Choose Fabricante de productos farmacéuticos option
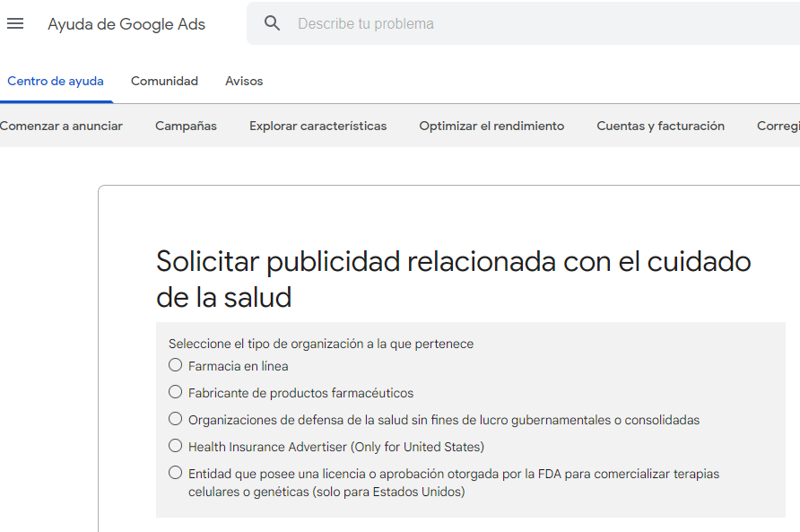 pyautogui.click(x=176, y=392)
